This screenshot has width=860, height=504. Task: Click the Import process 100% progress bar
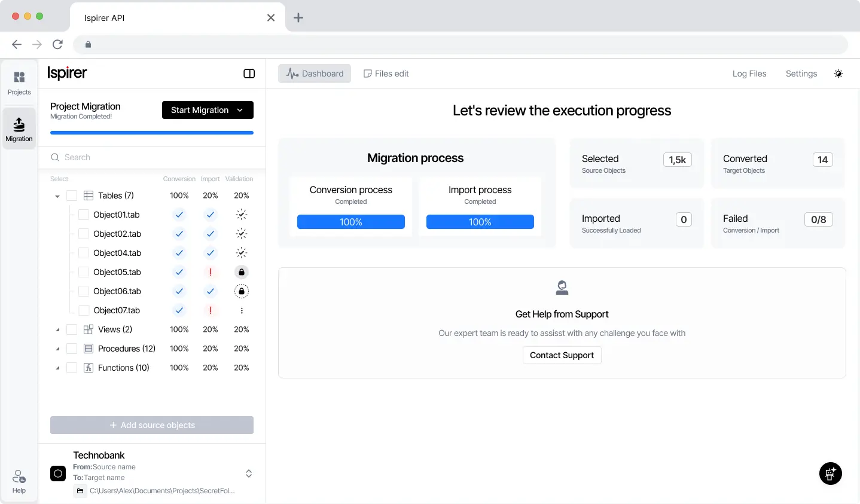pos(480,222)
